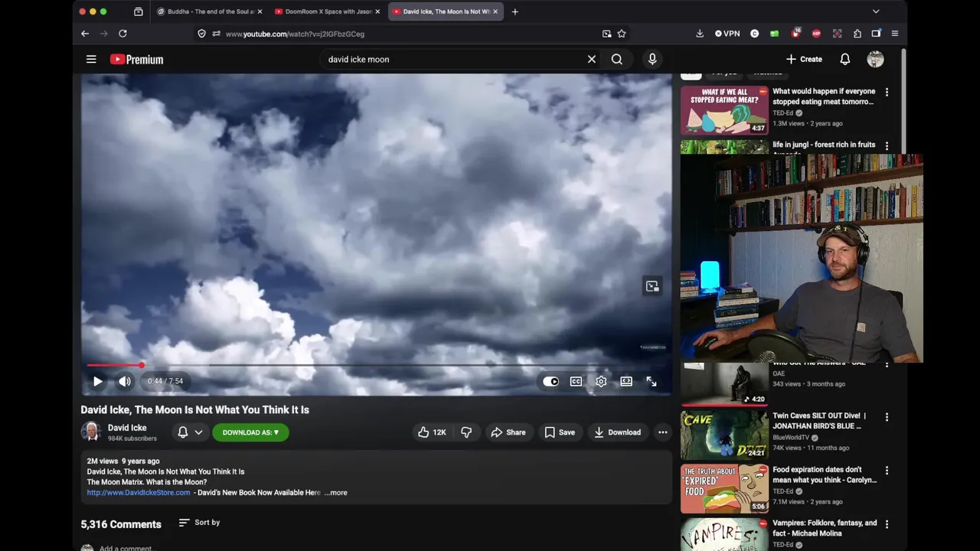Viewport: 980px width, 551px height.
Task: Go back in browser history
Action: (85, 34)
